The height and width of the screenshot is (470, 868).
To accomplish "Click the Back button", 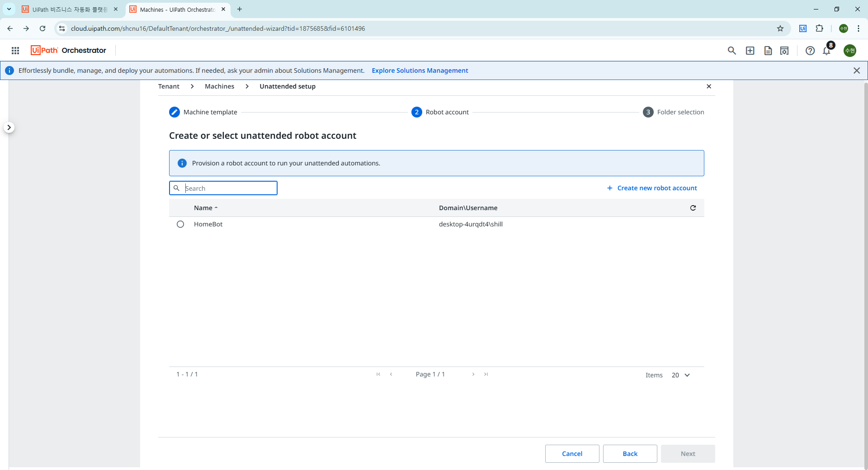I will [x=630, y=454].
